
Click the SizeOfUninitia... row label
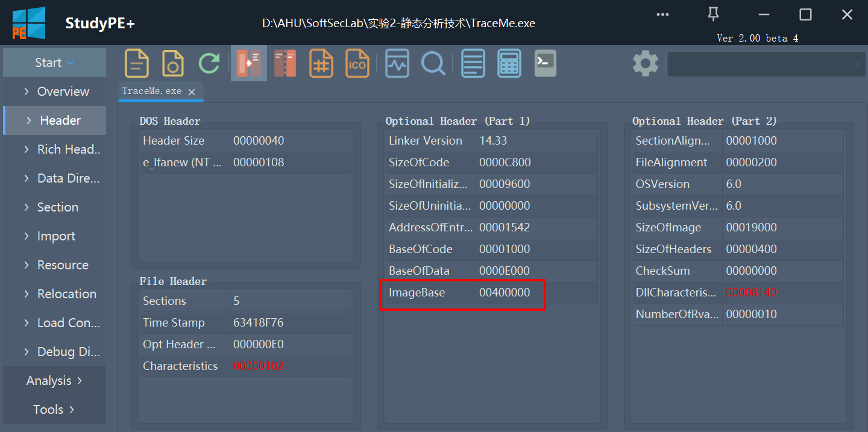(x=430, y=205)
